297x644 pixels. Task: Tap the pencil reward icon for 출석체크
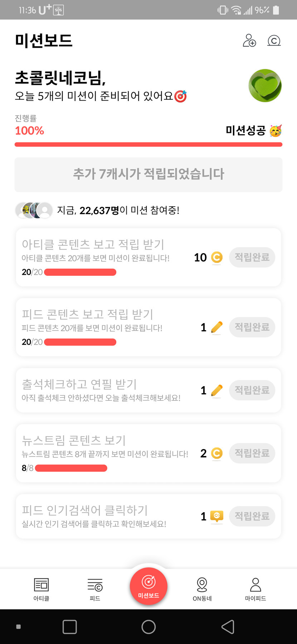[x=216, y=390]
